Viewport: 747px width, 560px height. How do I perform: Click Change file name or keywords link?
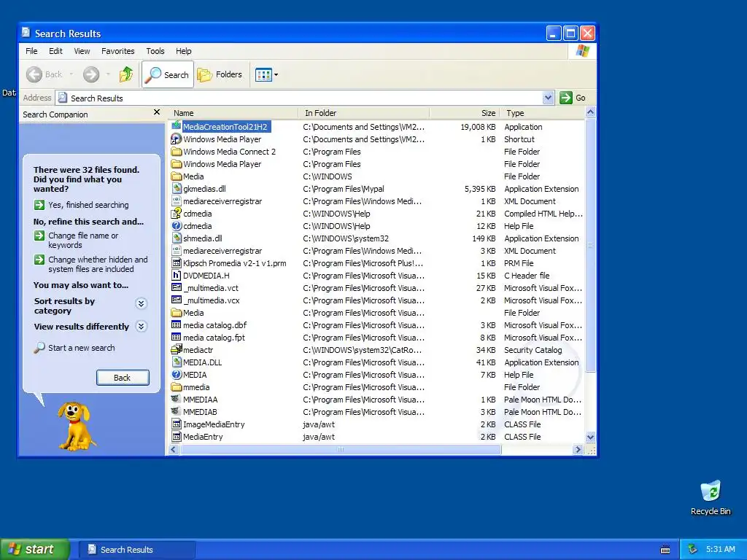[x=83, y=240]
